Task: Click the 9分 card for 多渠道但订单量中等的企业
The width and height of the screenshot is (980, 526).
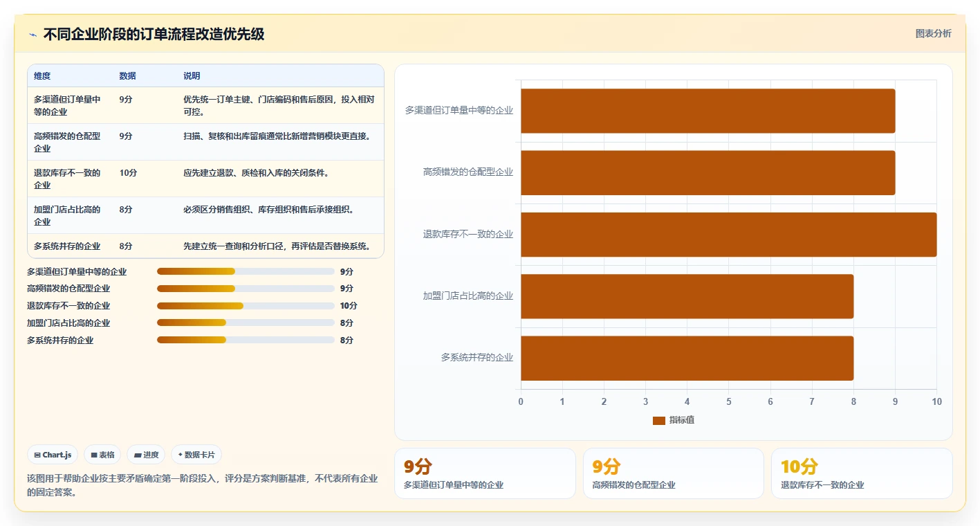Action: tap(485, 473)
